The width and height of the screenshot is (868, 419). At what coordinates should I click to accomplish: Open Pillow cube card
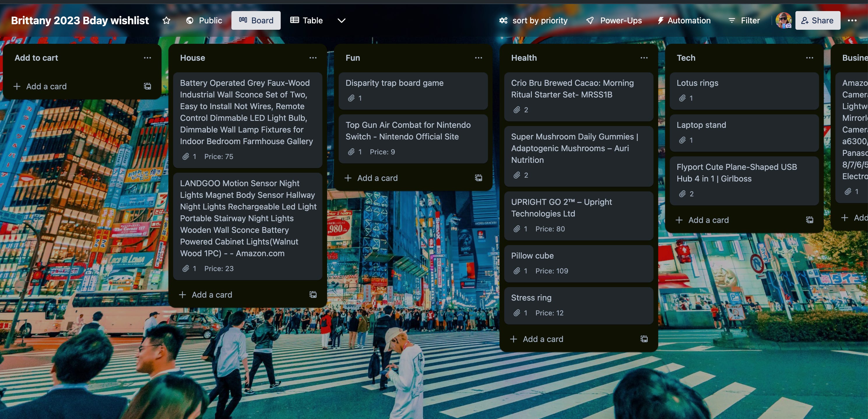(579, 263)
